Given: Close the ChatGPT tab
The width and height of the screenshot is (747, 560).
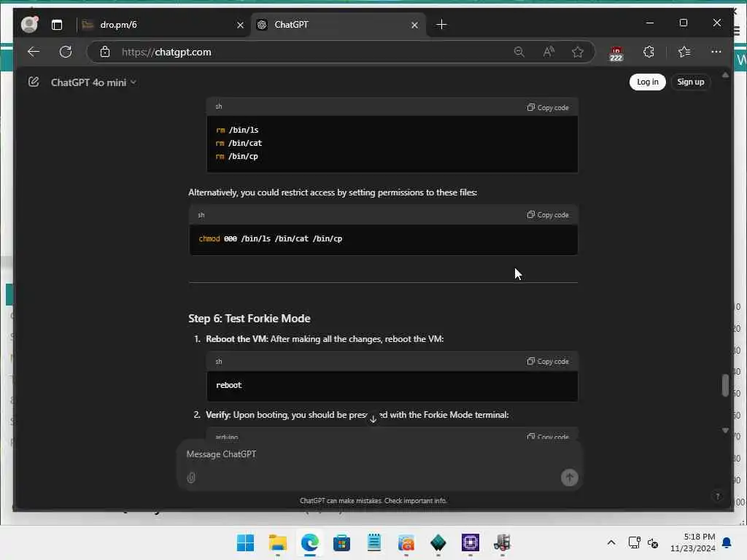Looking at the screenshot, I should point(414,25).
